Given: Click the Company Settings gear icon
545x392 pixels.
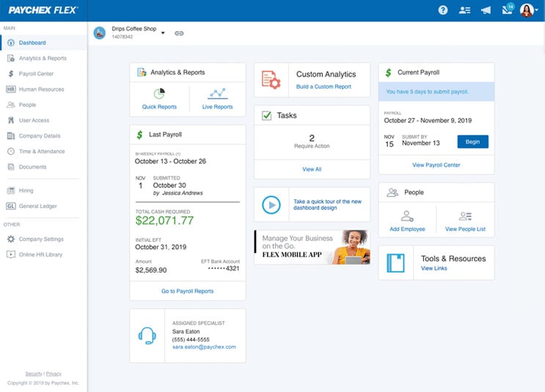Looking at the screenshot, I should 11,239.
